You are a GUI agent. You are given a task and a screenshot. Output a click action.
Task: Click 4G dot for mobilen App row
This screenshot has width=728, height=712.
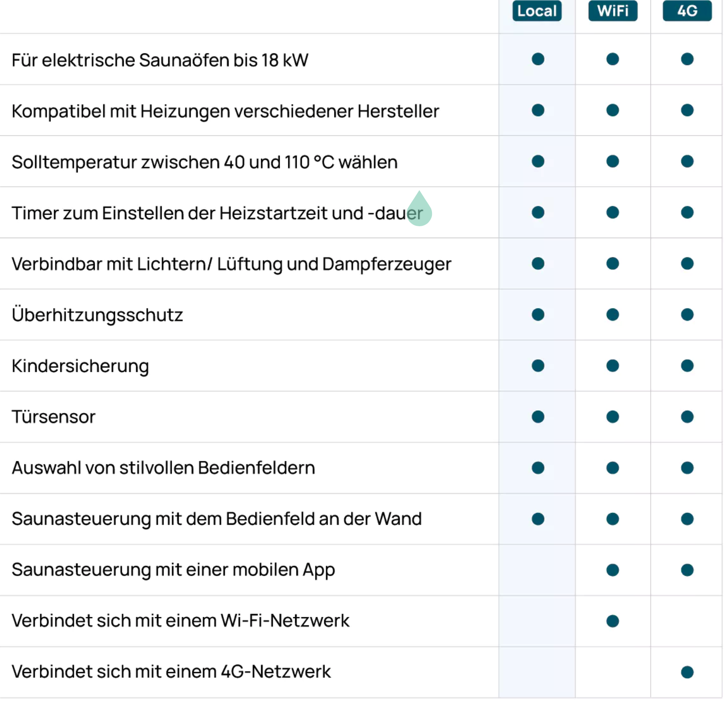687,570
